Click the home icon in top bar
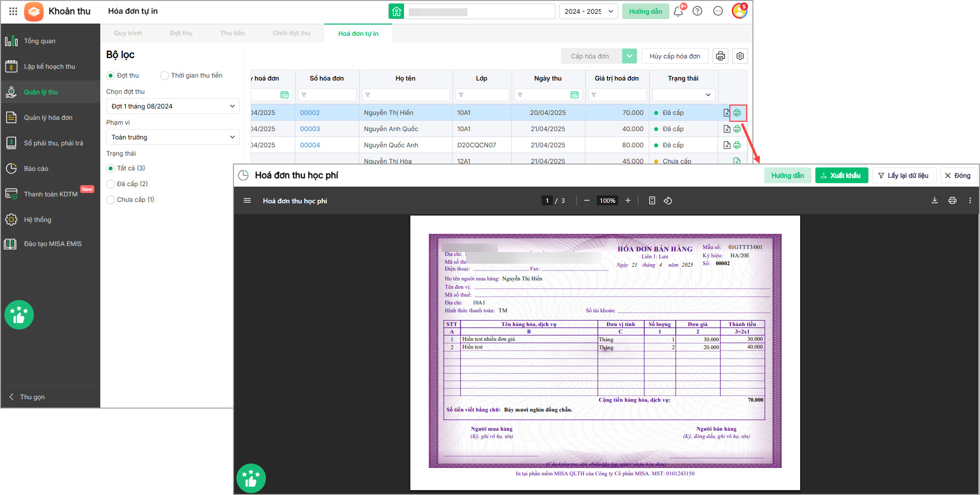Screen dimensions: 980x495 pyautogui.click(x=396, y=11)
